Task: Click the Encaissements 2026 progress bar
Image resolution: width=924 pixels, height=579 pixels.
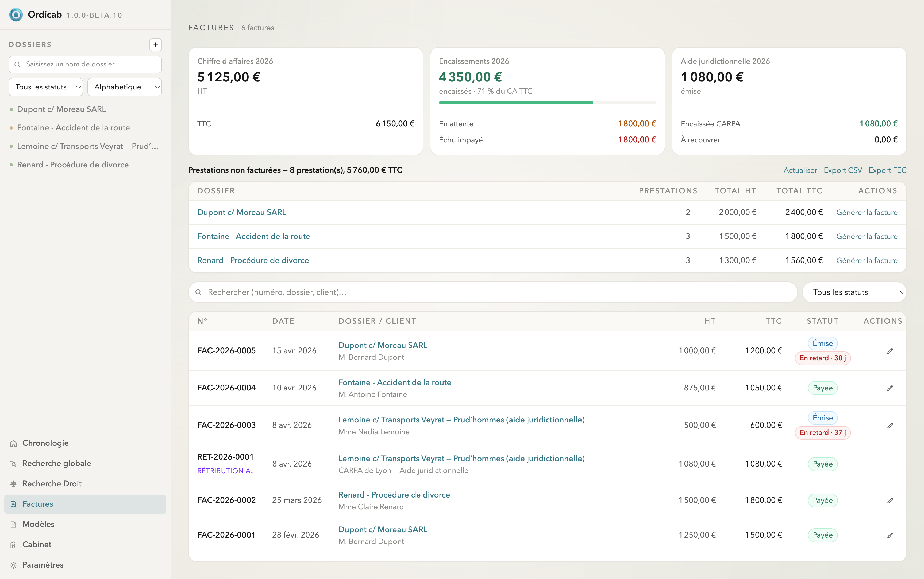Action: tap(547, 103)
